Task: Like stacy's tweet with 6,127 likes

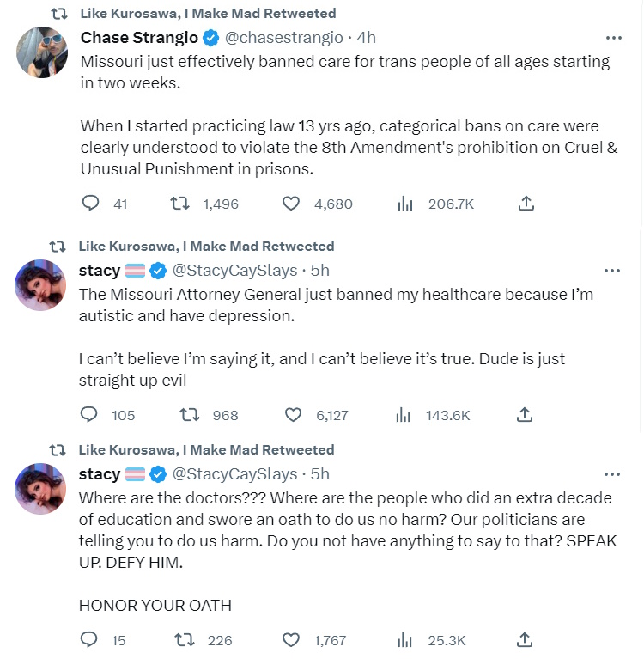Action: click(293, 415)
